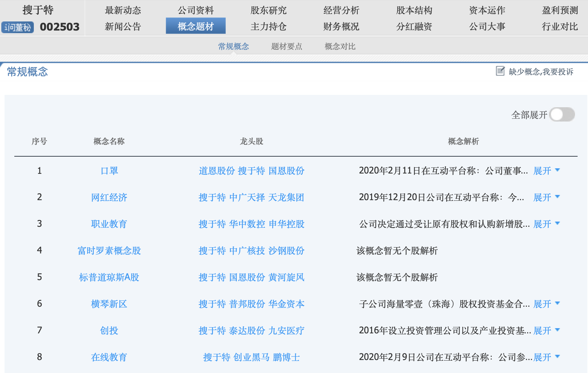Open the 标普道琼斯A股 concept link
Image resolution: width=588 pixels, height=373 pixels.
(x=109, y=277)
